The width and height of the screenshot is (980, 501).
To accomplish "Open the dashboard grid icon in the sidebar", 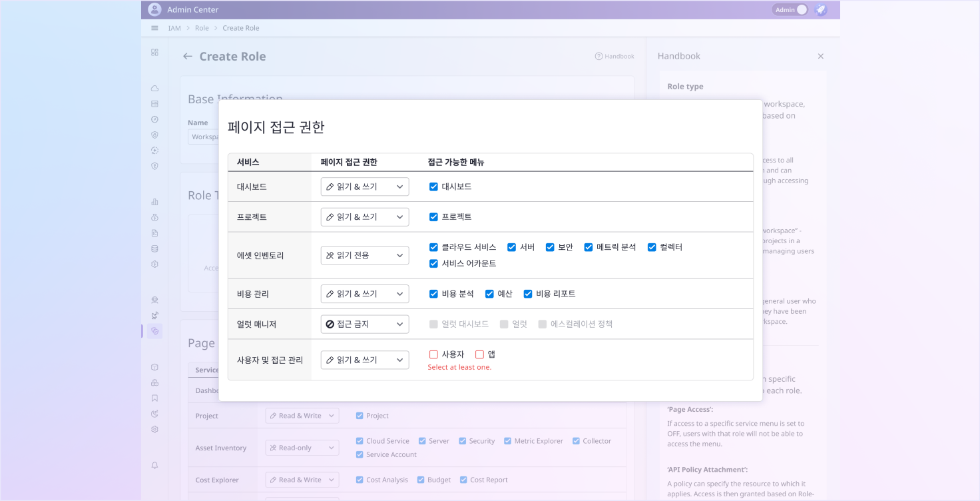I will [154, 52].
